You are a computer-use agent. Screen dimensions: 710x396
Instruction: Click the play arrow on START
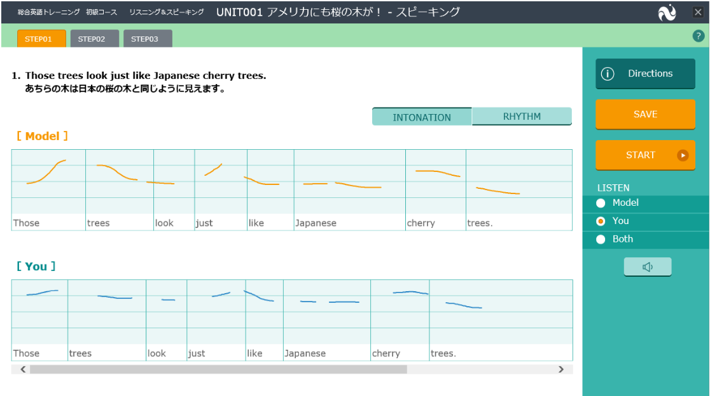(x=682, y=155)
